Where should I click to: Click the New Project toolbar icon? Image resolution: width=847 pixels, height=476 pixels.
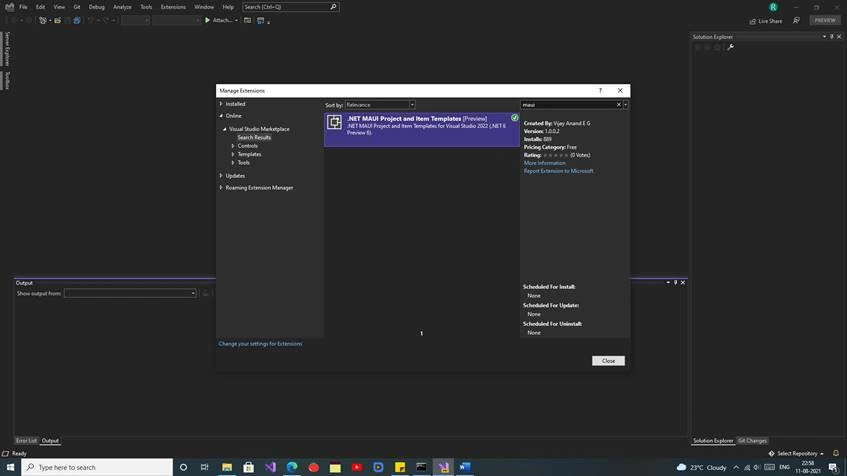tap(43, 21)
